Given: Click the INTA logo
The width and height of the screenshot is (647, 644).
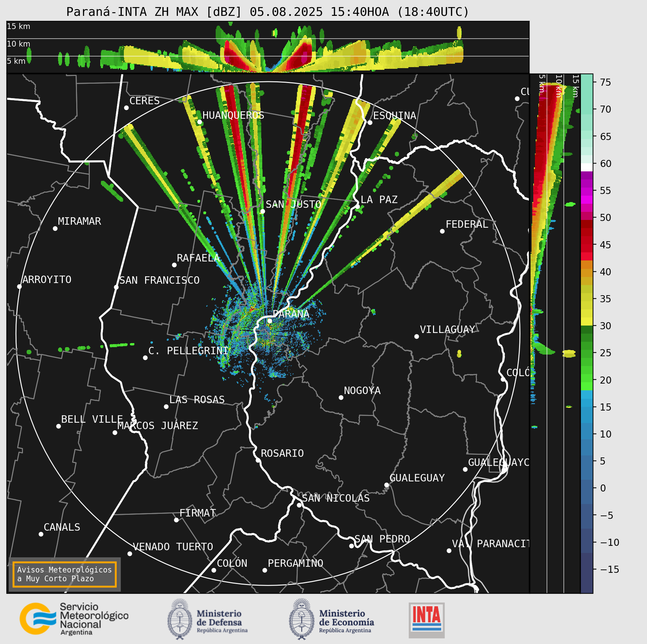Looking at the screenshot, I should [427, 620].
